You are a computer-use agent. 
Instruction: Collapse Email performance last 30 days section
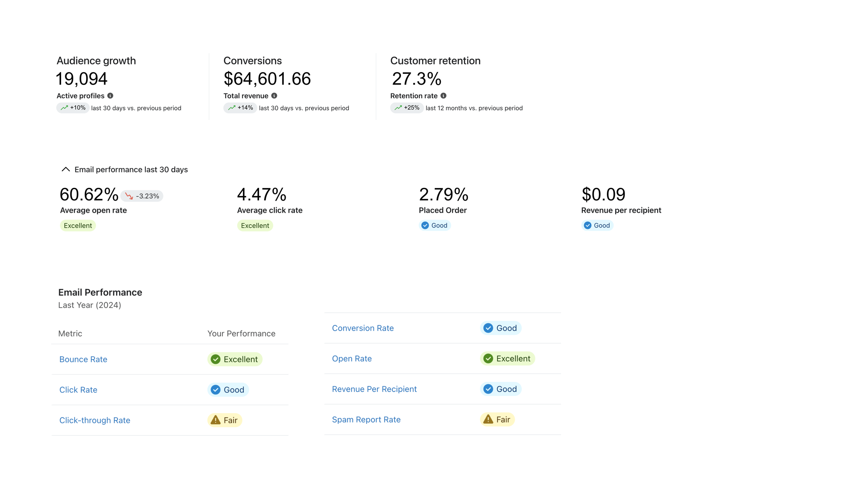(66, 169)
